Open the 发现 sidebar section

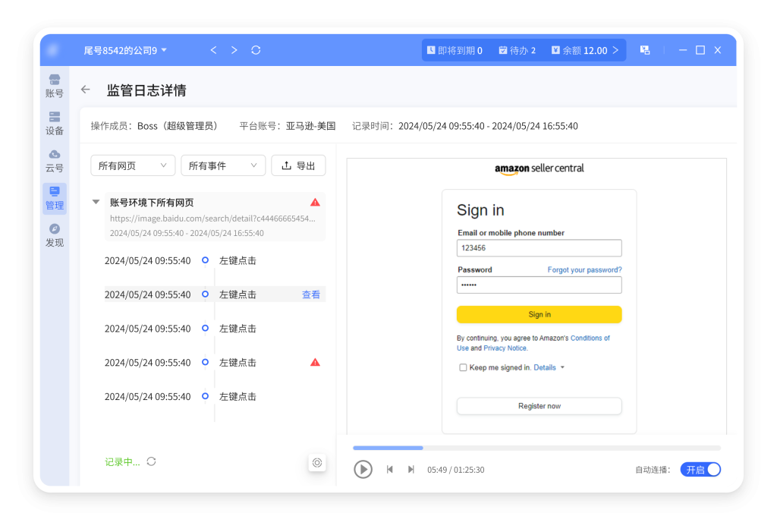(55, 235)
